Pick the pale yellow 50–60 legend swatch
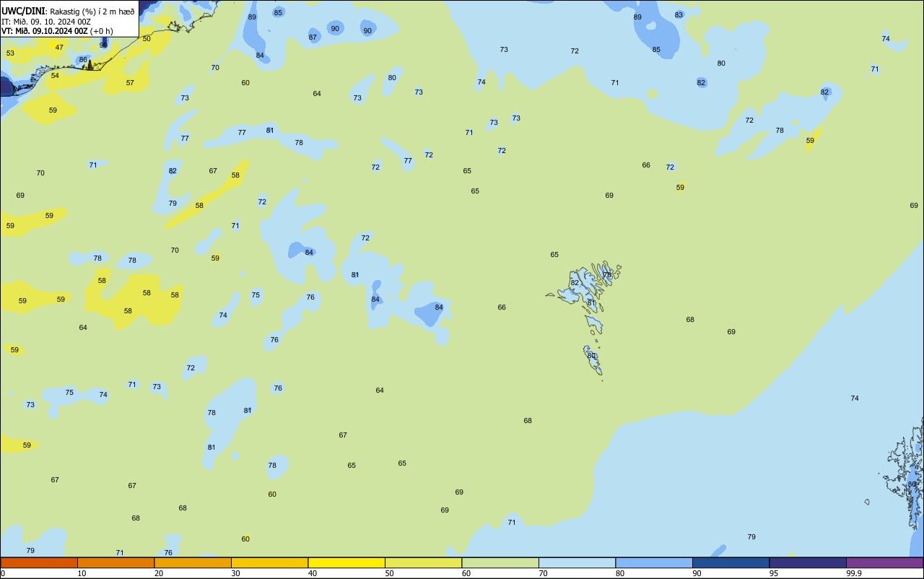Viewport: 924px width, 579px height. click(423, 562)
